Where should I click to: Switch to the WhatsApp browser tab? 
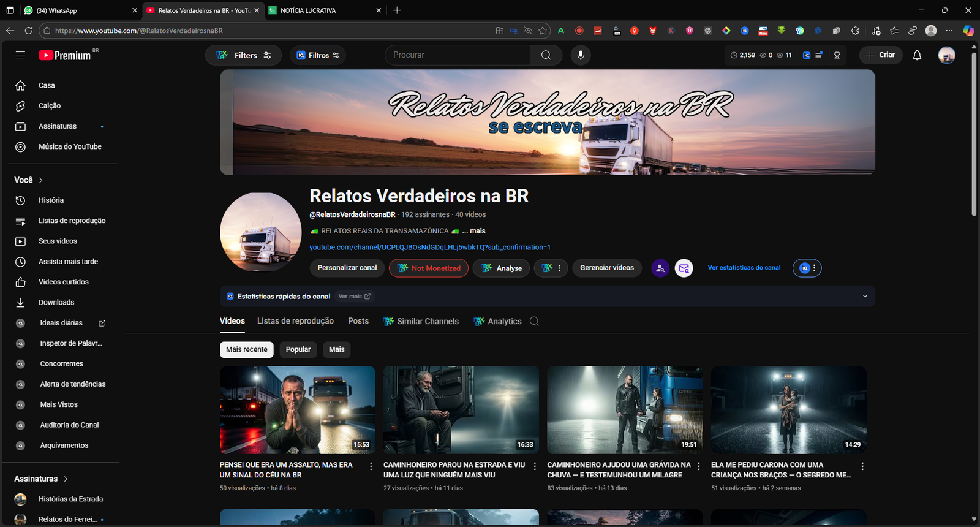(x=80, y=10)
